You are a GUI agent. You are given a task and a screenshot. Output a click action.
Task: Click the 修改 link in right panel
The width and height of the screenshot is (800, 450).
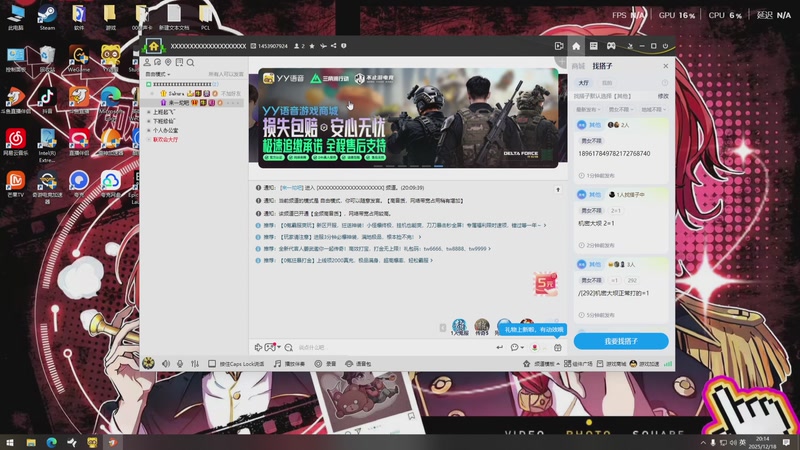click(663, 96)
